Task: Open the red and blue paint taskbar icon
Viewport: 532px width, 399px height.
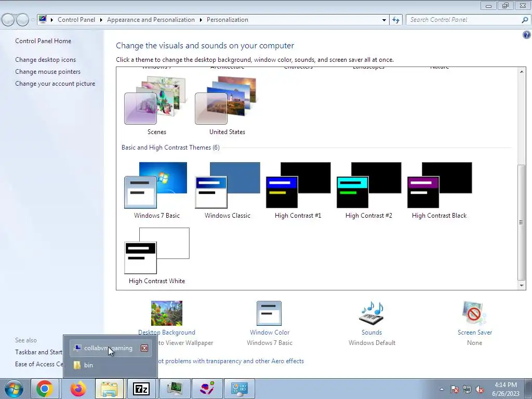Action: tap(207, 389)
